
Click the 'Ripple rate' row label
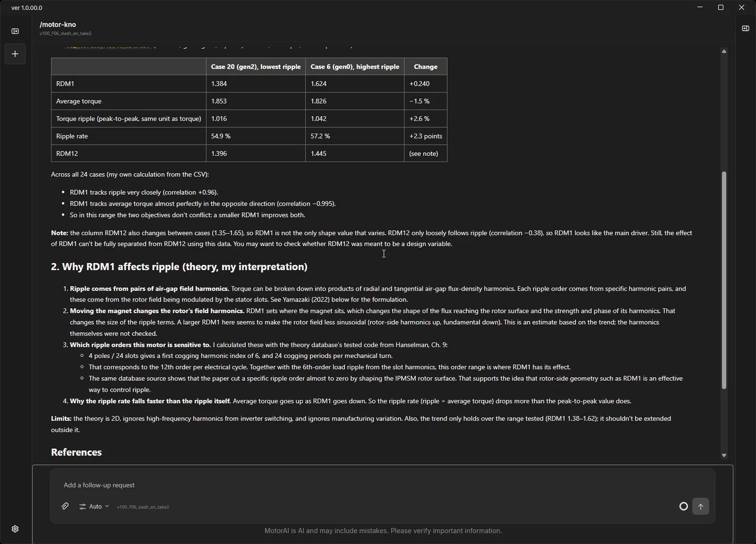pyautogui.click(x=129, y=136)
